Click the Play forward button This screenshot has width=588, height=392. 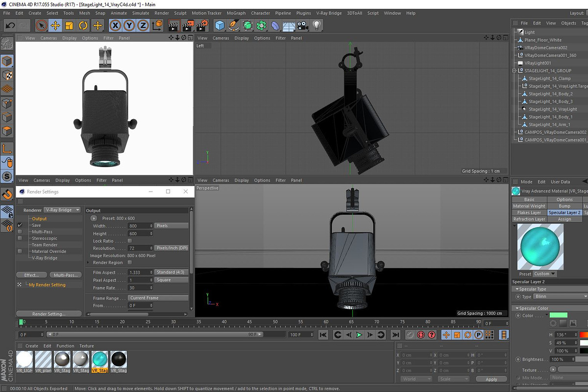click(x=359, y=335)
